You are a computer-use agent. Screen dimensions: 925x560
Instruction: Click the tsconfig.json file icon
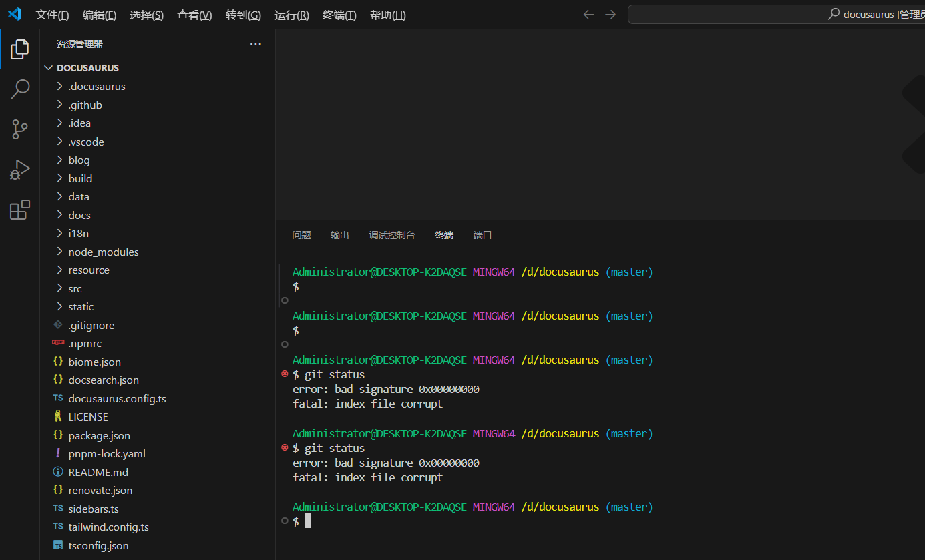[x=58, y=545]
